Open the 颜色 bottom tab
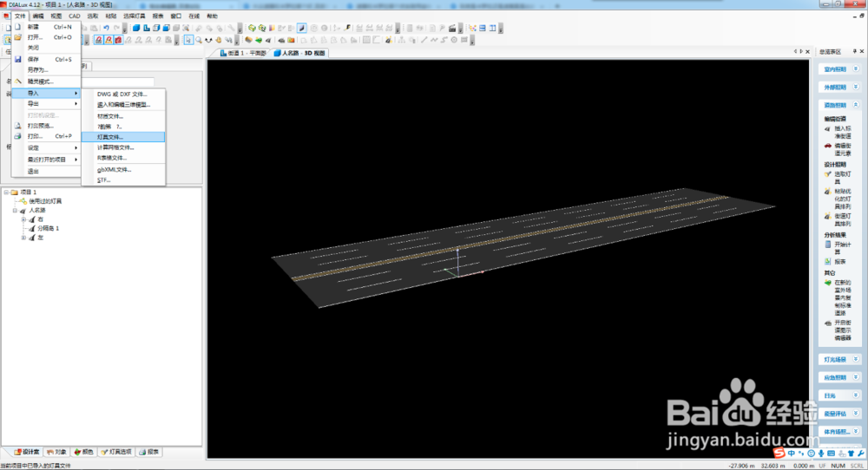The height and width of the screenshot is (470, 868). 83,452
